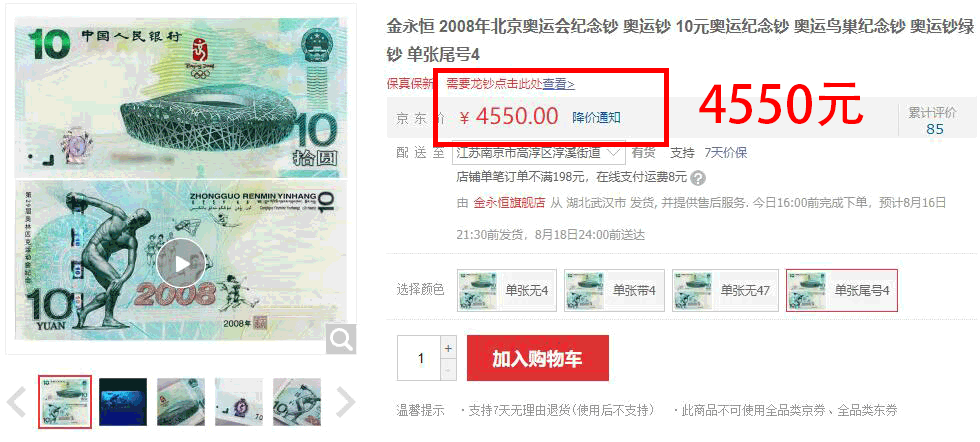Select the first banknote thumbnail
980x442 pixels.
[65, 402]
